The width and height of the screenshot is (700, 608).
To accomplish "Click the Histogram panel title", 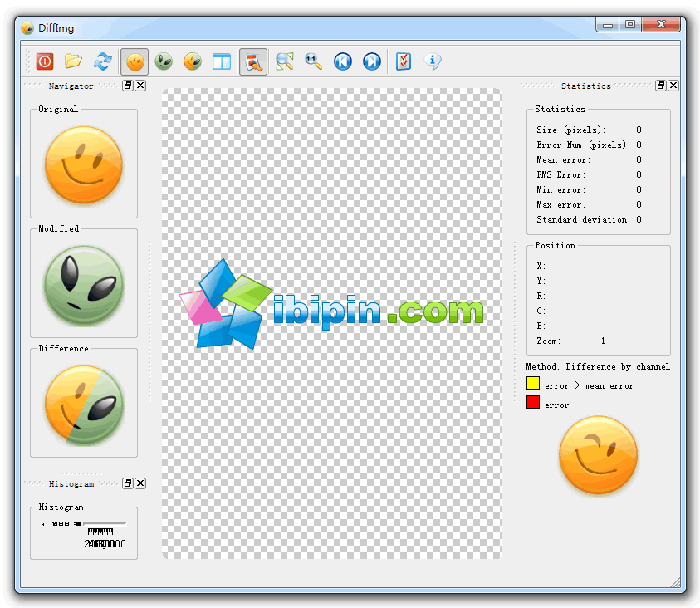I will (x=71, y=483).
